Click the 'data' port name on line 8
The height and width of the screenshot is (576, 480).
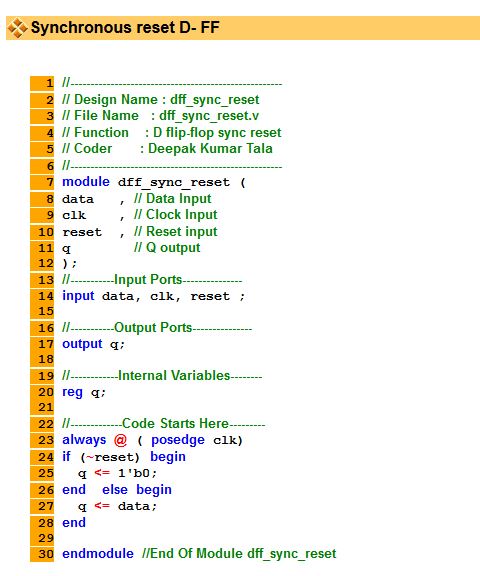(78, 199)
